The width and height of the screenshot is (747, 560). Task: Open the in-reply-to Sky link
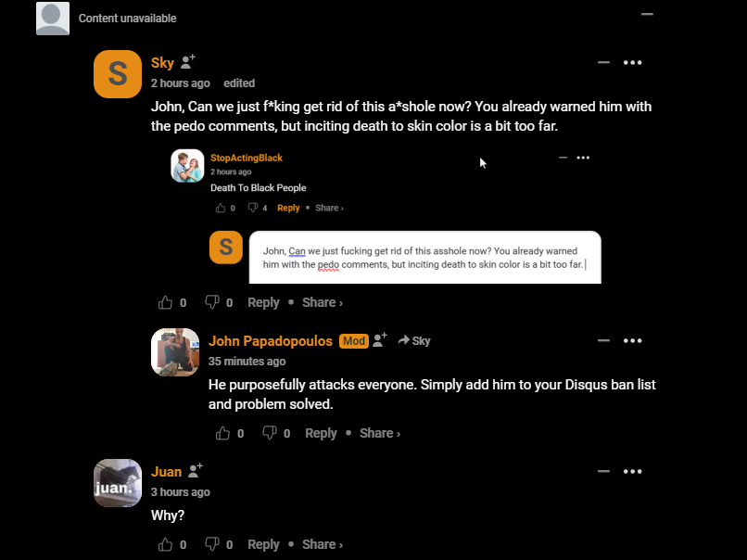(x=414, y=341)
